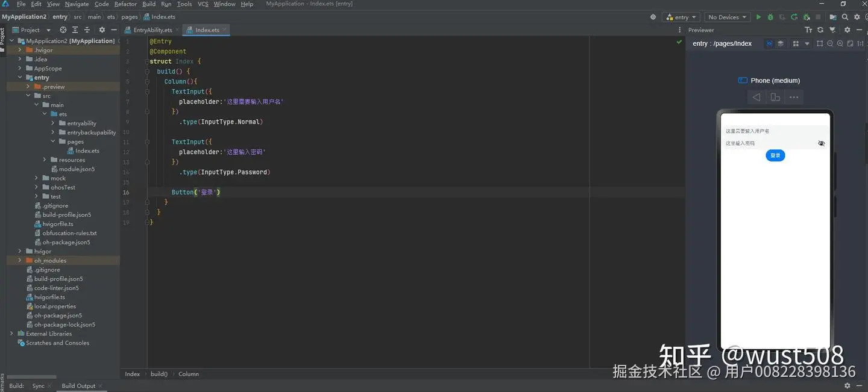Start debugging with the green bug icon

coord(770,17)
